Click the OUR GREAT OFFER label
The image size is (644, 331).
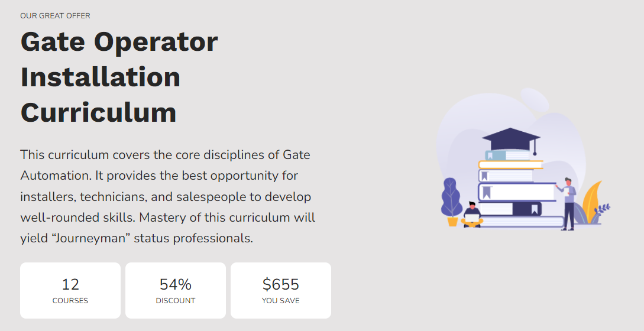[x=55, y=15]
